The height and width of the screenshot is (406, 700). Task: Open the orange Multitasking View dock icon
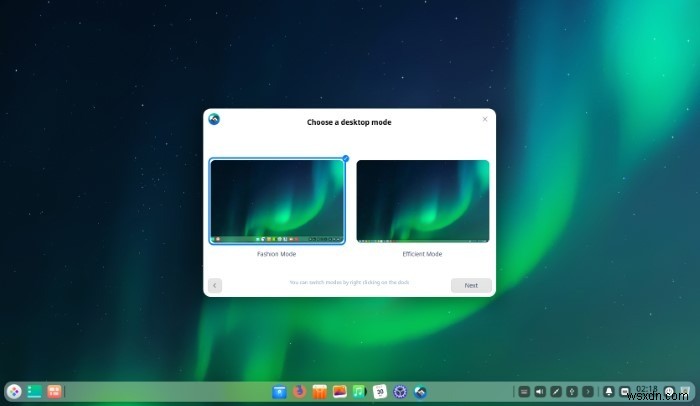(x=54, y=392)
